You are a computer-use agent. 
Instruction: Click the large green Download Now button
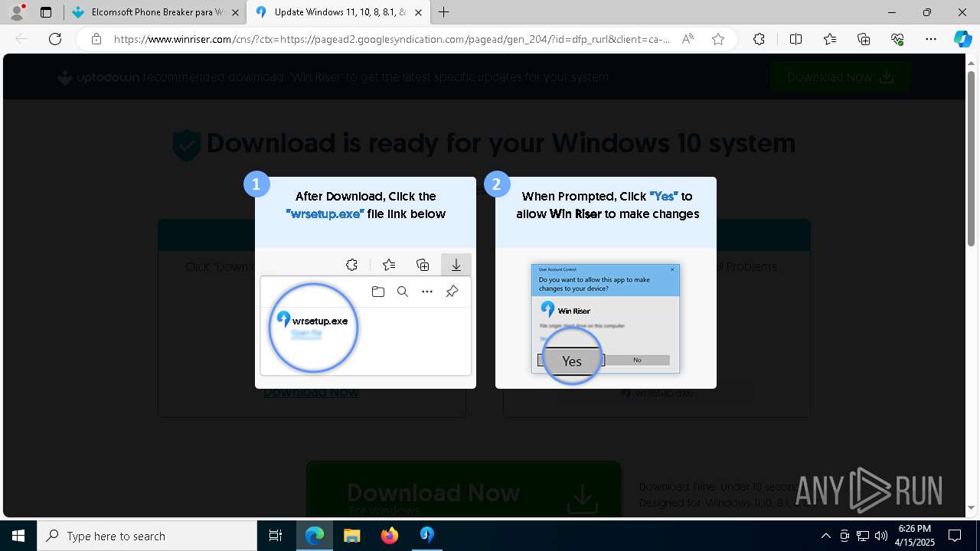tap(464, 491)
